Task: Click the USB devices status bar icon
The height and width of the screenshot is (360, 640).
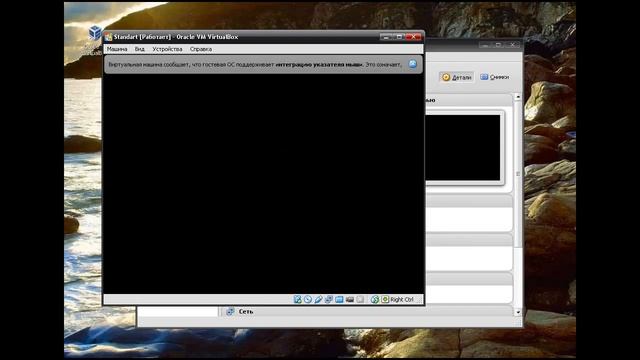Action: coord(318,299)
